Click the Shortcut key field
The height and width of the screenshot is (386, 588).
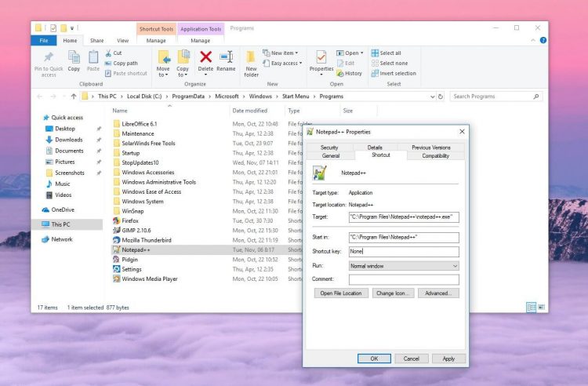pos(404,251)
